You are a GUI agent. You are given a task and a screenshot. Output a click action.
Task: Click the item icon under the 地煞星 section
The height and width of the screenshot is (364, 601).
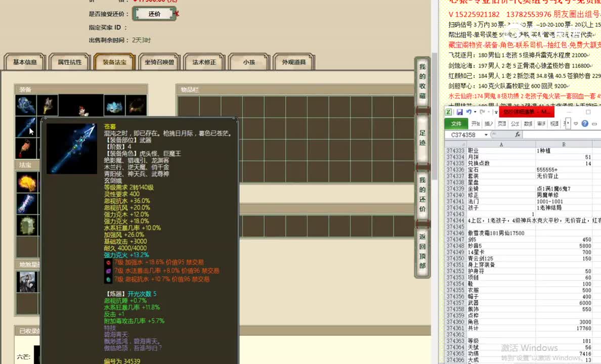click(27, 282)
